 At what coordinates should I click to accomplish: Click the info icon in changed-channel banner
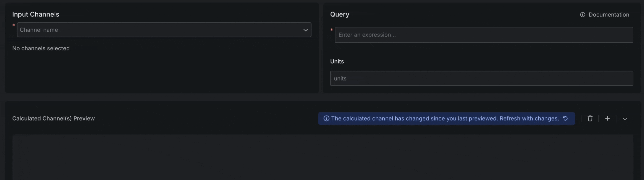coord(326,118)
